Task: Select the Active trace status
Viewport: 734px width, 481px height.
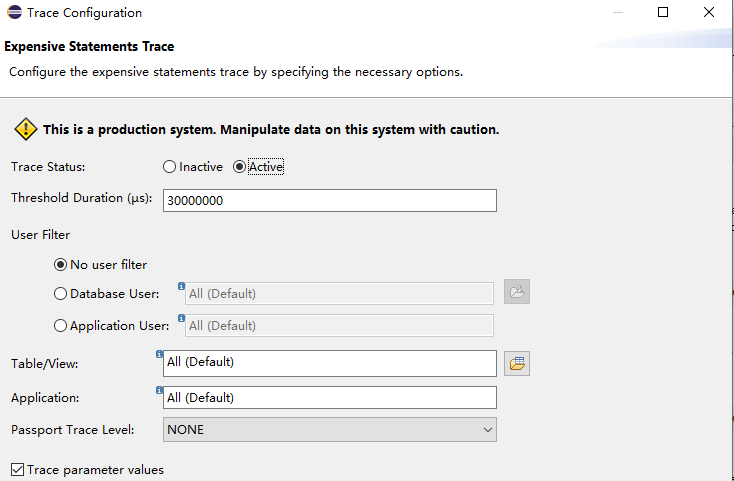Action: [x=239, y=167]
